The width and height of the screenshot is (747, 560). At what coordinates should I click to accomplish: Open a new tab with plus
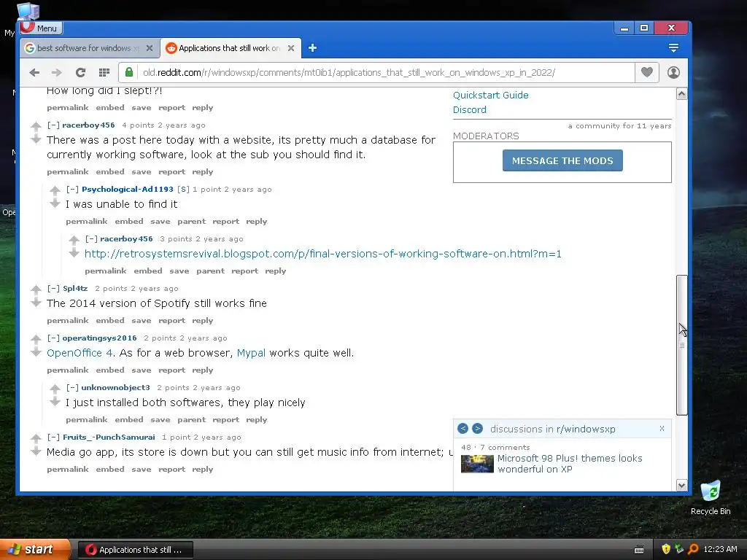pyautogui.click(x=312, y=47)
